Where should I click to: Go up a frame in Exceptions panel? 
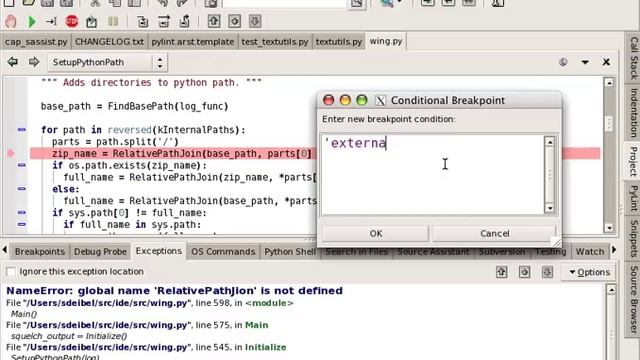click(502, 272)
